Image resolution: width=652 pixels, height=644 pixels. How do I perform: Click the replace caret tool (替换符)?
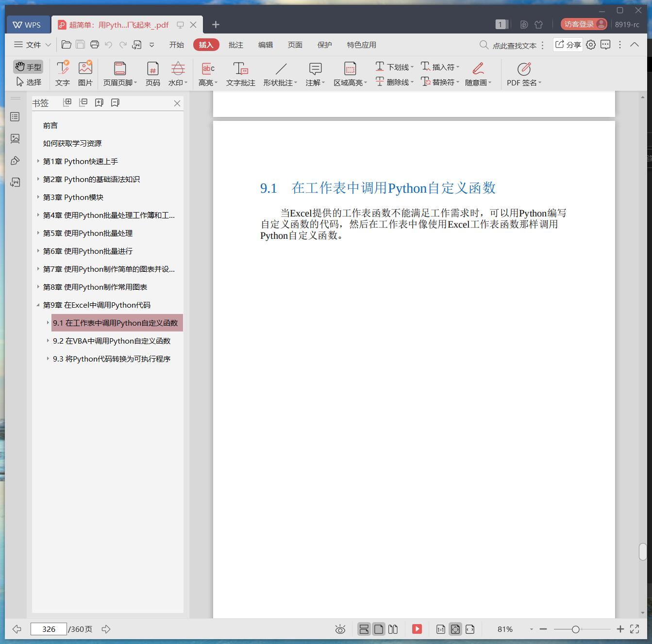click(440, 82)
